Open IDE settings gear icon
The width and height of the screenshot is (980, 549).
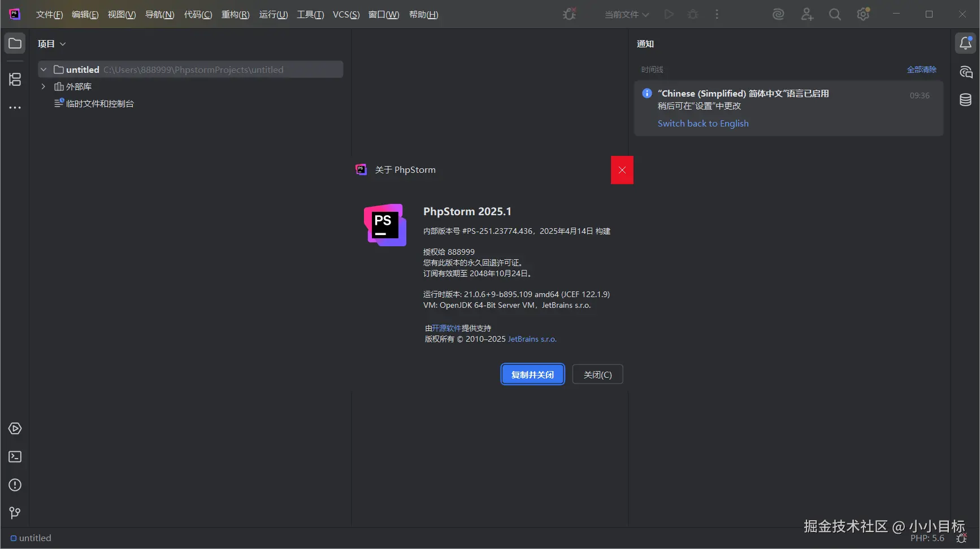863,14
